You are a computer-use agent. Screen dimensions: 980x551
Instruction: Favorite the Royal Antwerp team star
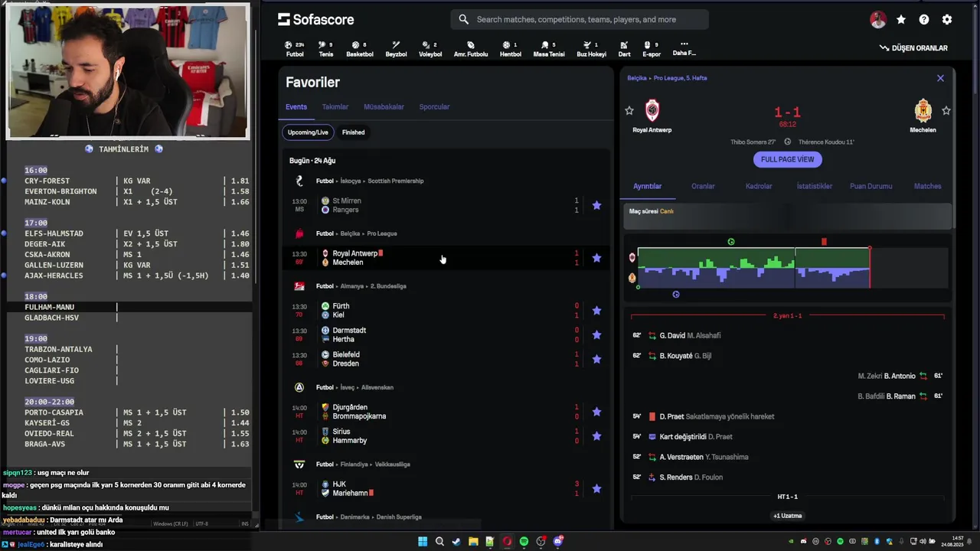[629, 111]
